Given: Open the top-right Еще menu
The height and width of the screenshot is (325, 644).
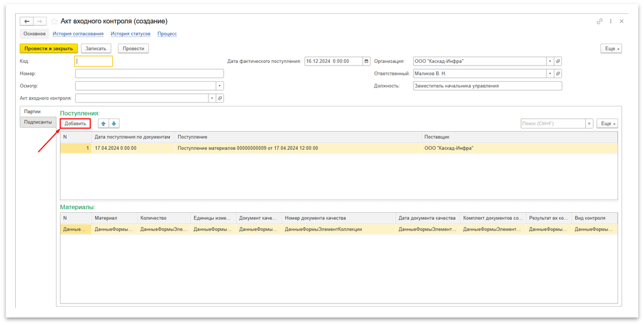Looking at the screenshot, I should click(611, 48).
